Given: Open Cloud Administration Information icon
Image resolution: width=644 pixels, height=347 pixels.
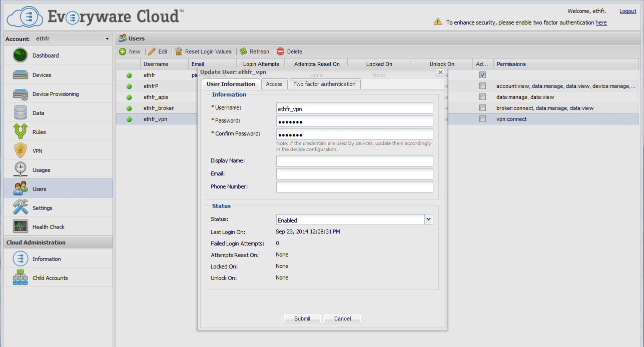Looking at the screenshot, I should pos(21,258).
